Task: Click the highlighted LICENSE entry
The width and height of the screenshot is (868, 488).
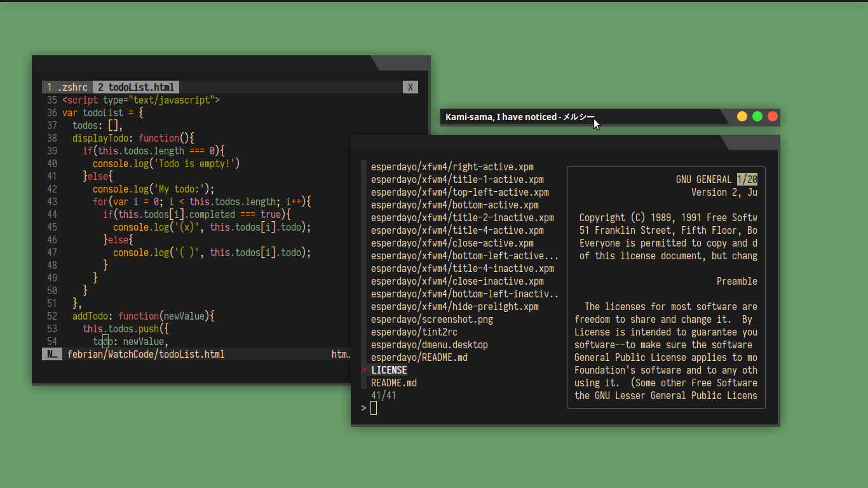Action: pos(389,370)
